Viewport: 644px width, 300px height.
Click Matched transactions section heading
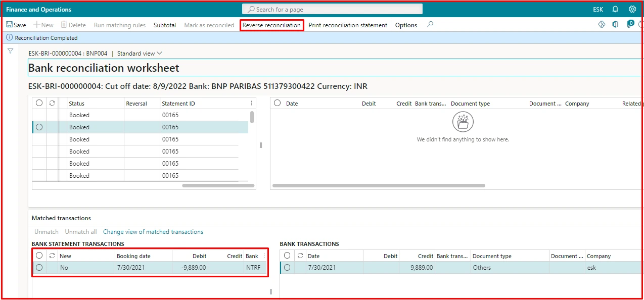point(61,218)
